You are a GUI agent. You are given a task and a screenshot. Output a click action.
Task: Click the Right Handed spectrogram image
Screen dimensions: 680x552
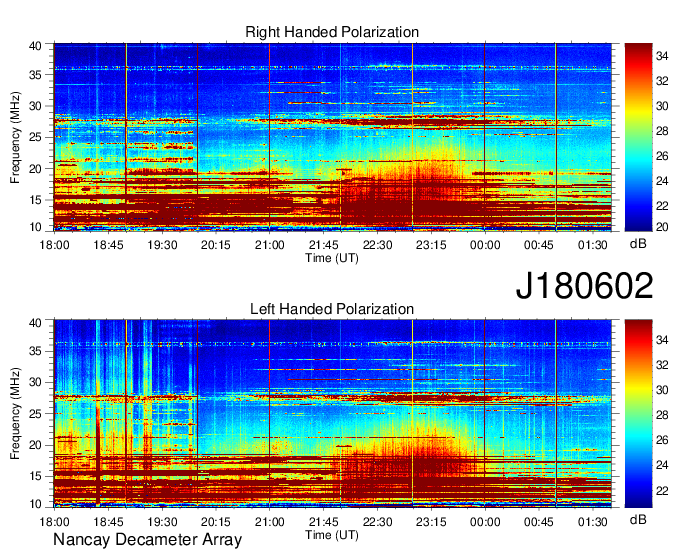333,137
